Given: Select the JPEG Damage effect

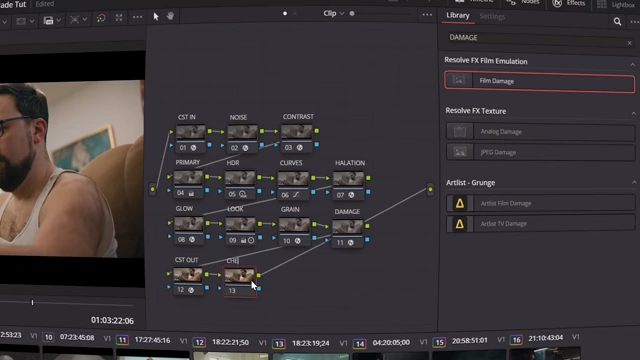Looking at the screenshot, I should coord(540,152).
